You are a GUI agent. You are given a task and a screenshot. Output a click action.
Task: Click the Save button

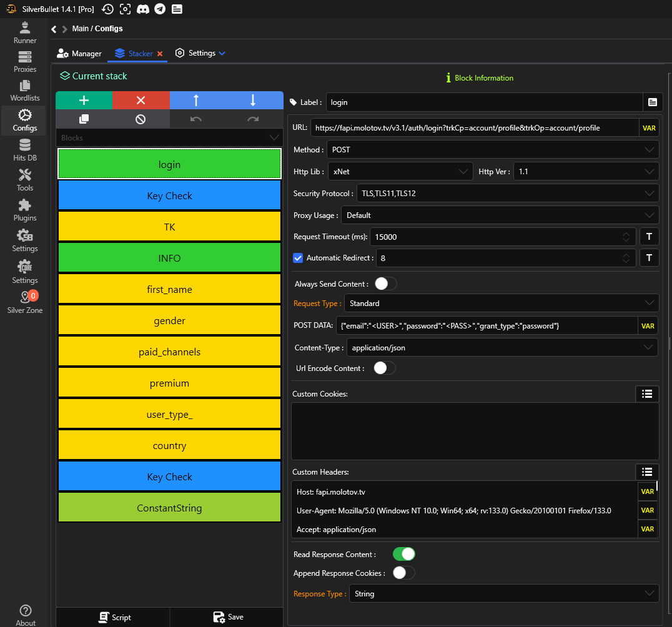pos(229,617)
